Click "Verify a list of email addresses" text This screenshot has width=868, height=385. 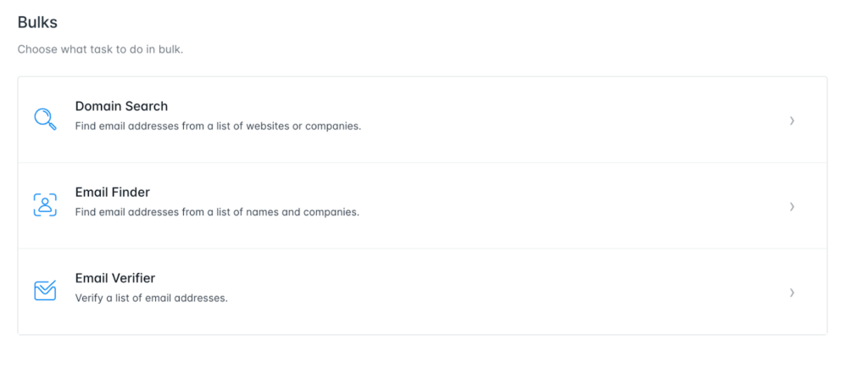151,299
